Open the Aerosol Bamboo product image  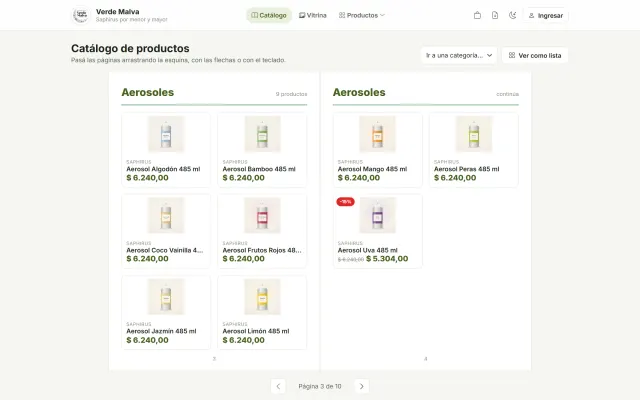262,134
